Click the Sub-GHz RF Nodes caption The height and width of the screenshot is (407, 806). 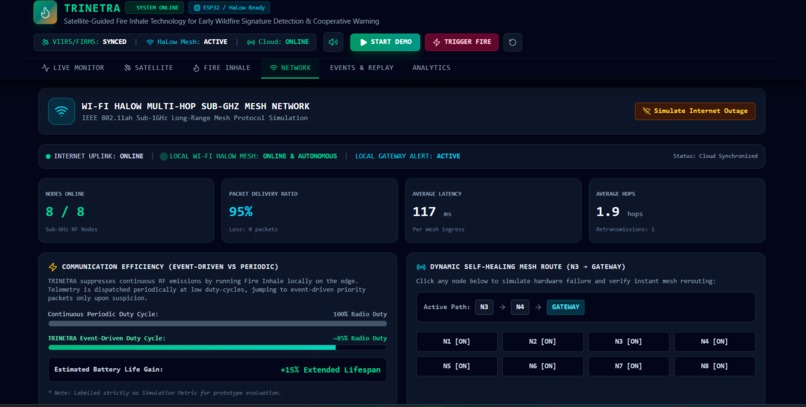point(71,230)
